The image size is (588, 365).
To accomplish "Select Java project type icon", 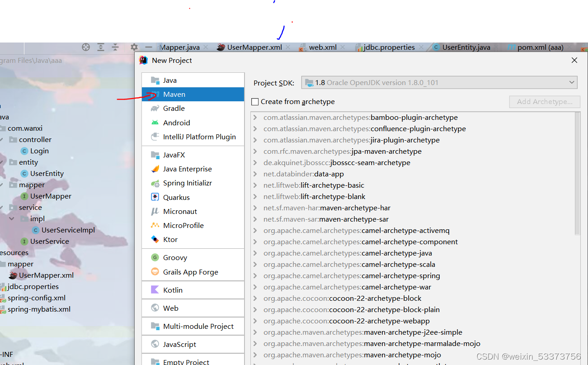I will 155,81.
